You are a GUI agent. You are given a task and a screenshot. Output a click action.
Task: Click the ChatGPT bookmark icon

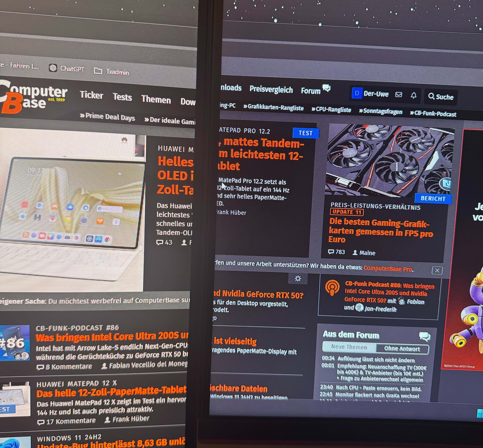53,68
